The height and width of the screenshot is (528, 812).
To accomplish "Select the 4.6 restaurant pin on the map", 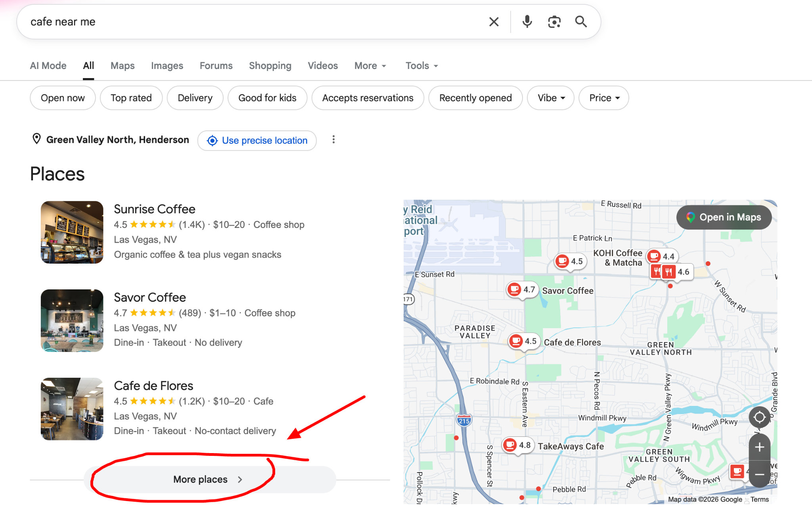I will coord(676,272).
